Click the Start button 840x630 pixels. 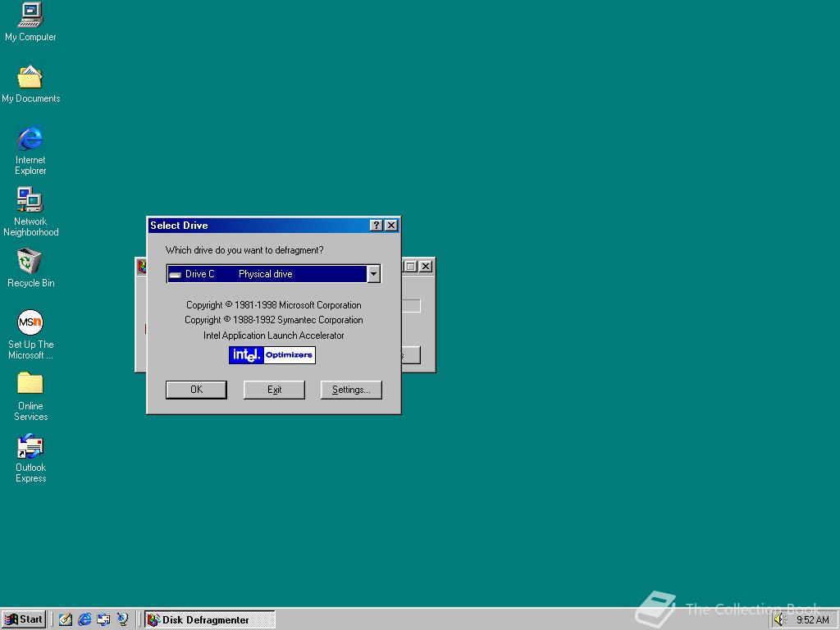pyautogui.click(x=24, y=619)
